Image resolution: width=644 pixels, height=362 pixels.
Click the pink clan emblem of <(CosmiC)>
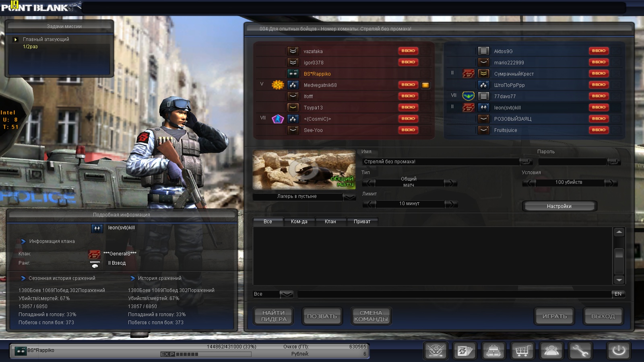coord(278,119)
